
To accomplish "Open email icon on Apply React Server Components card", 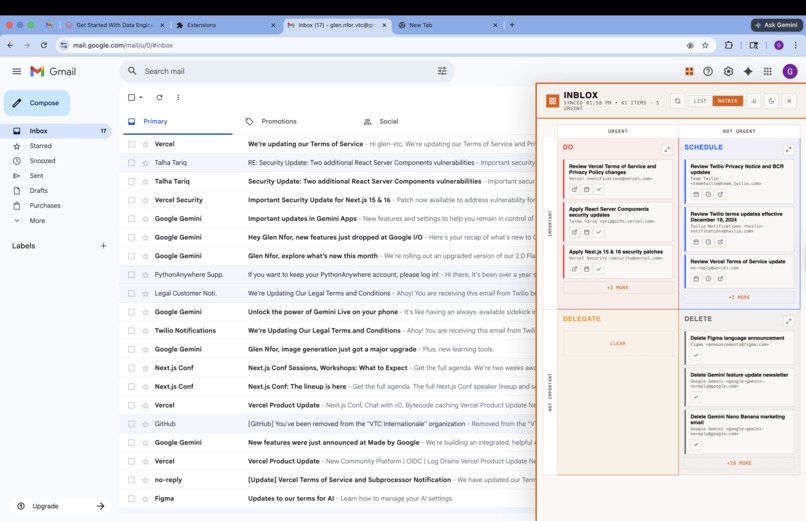I will 574,232.
